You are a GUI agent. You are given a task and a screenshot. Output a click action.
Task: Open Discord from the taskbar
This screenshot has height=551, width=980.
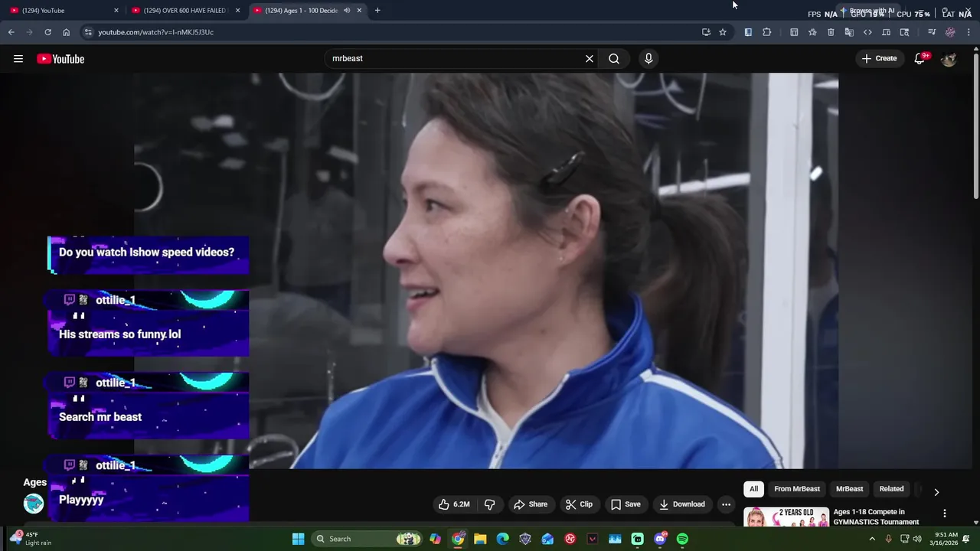click(660, 539)
